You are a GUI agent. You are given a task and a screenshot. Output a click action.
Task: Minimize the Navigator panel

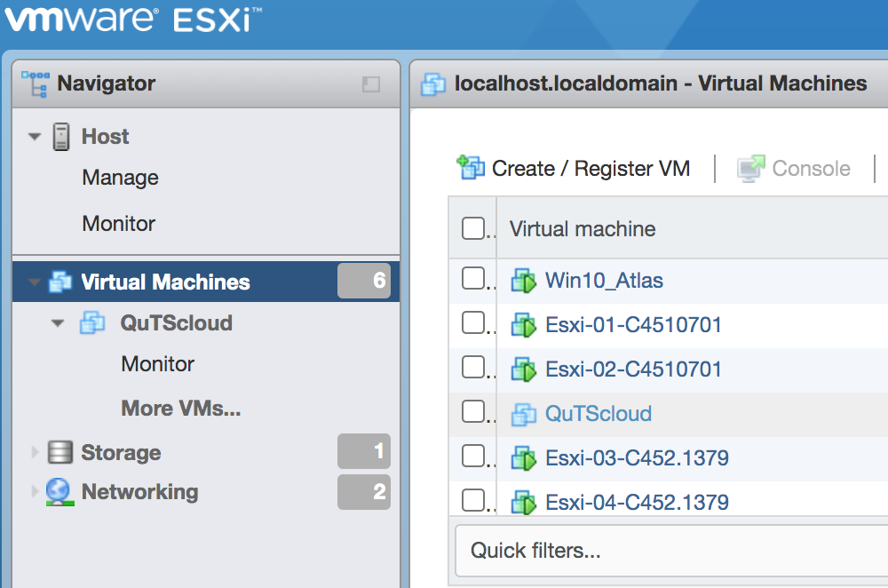(x=371, y=84)
